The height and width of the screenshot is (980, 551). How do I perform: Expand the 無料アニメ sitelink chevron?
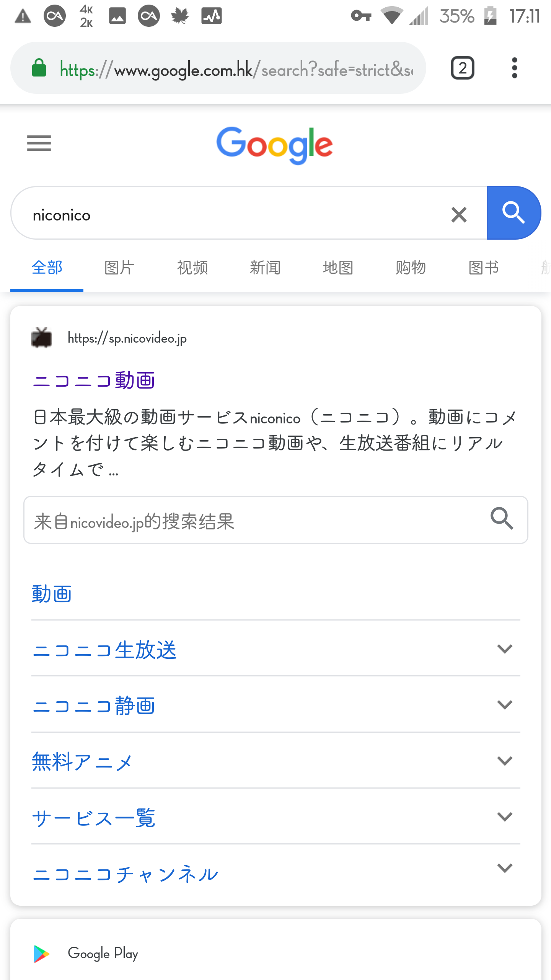(x=505, y=761)
